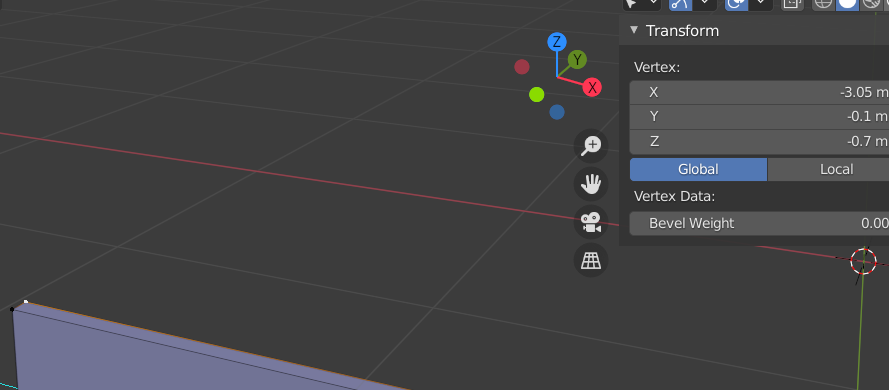Snap view to green Y axis gizmo

point(577,60)
